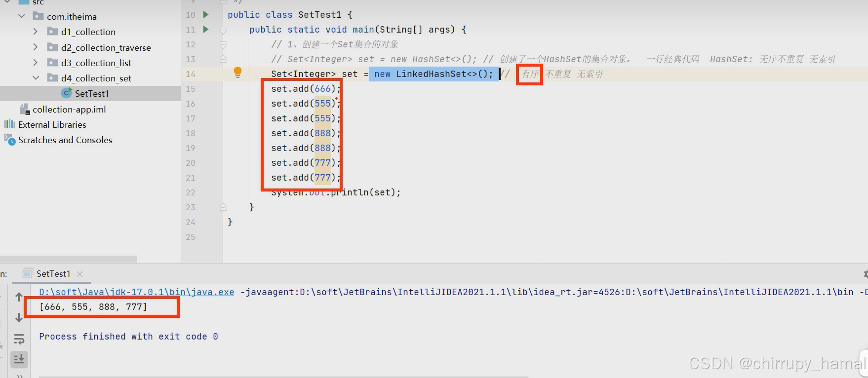Click code 'set.add(555);' on line 16
This screenshot has height=378, width=868.
coord(306,104)
